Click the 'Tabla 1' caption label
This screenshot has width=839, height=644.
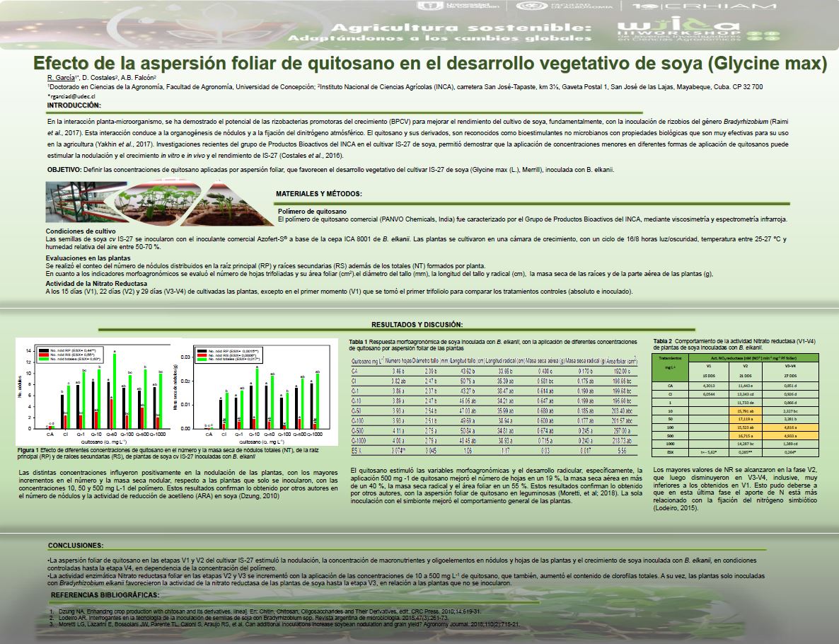pos(358,342)
